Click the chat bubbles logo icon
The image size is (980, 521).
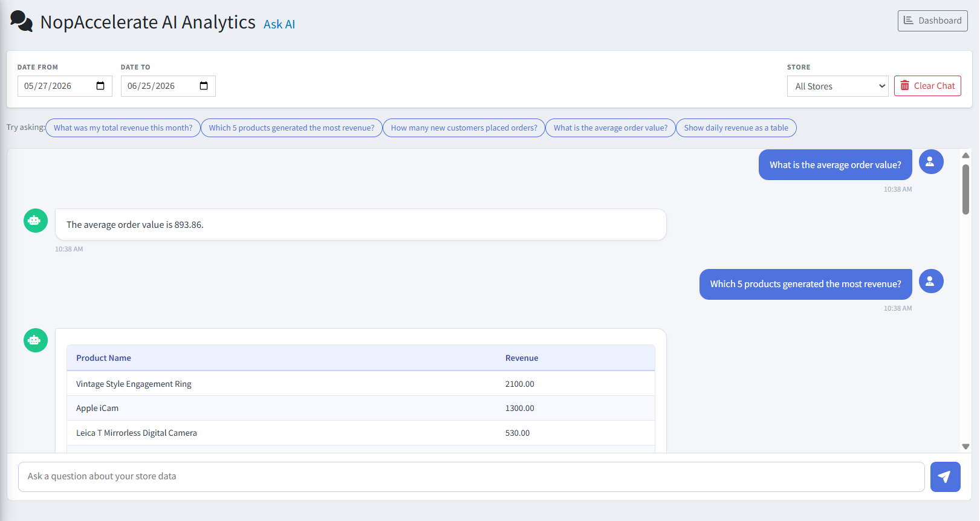22,22
